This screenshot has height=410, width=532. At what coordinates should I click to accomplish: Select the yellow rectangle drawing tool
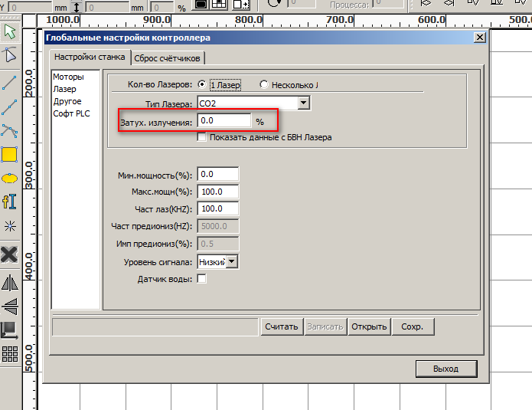10,155
